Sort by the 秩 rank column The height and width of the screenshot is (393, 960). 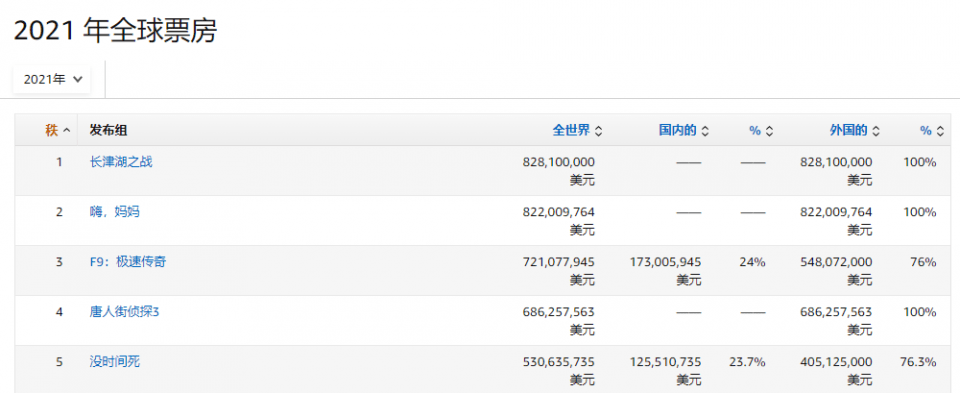pos(58,130)
